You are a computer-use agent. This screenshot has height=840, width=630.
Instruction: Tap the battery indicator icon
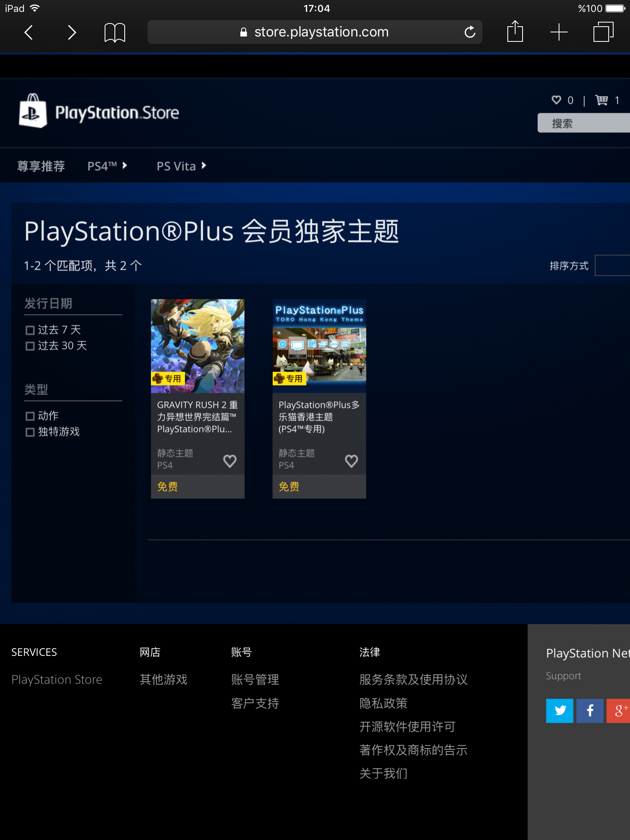coord(616,8)
